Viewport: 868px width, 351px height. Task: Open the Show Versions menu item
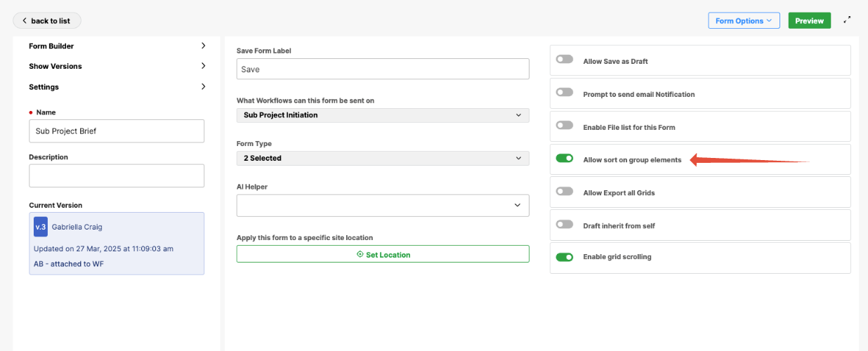(x=117, y=67)
